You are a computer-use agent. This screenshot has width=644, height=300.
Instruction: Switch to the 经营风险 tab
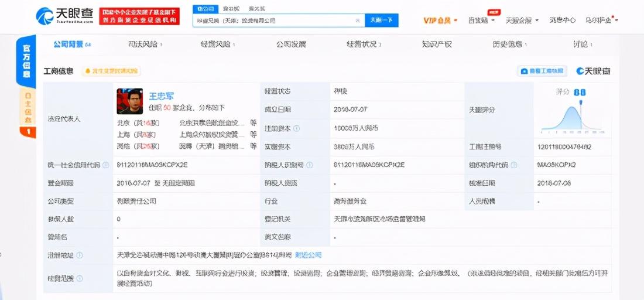(218, 45)
